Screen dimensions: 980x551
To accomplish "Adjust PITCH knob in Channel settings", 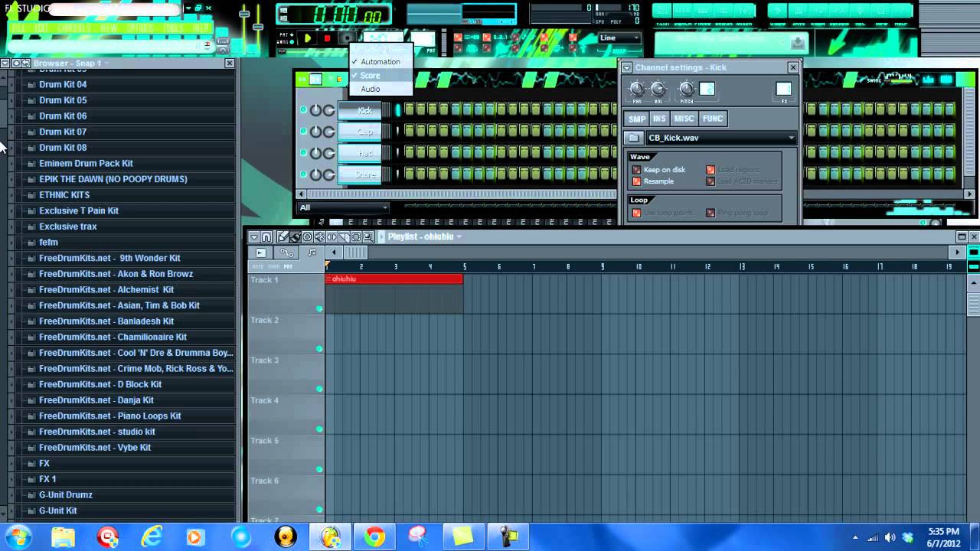I will 687,89.
